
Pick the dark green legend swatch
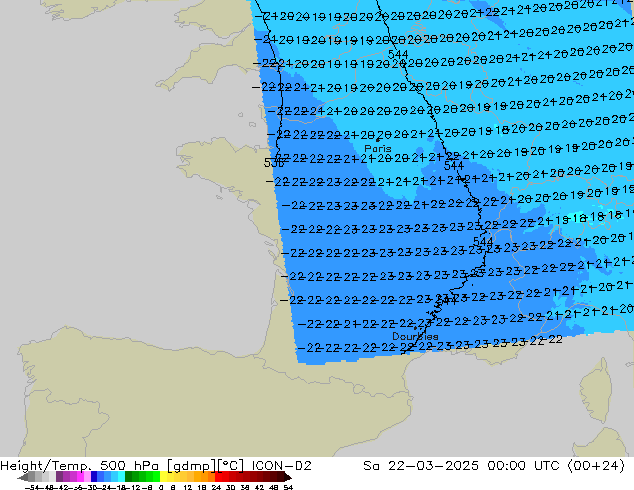pyautogui.click(x=128, y=477)
